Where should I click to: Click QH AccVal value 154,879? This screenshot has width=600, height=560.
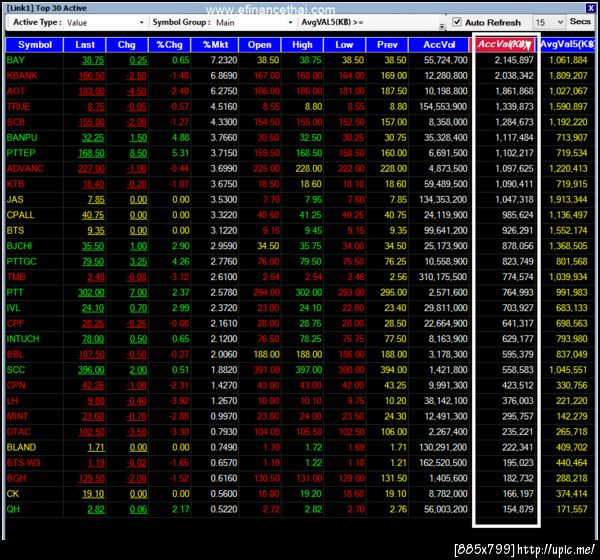point(518,509)
